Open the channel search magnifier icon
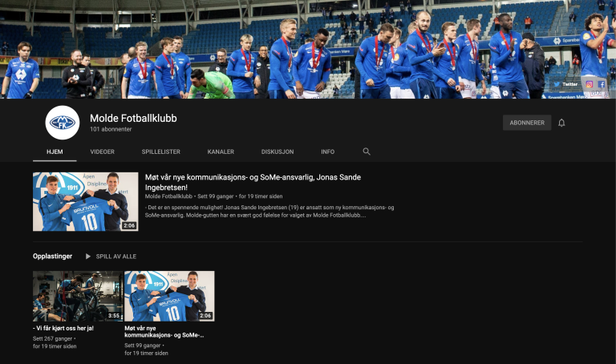The height and width of the screenshot is (364, 616). pyautogui.click(x=366, y=152)
